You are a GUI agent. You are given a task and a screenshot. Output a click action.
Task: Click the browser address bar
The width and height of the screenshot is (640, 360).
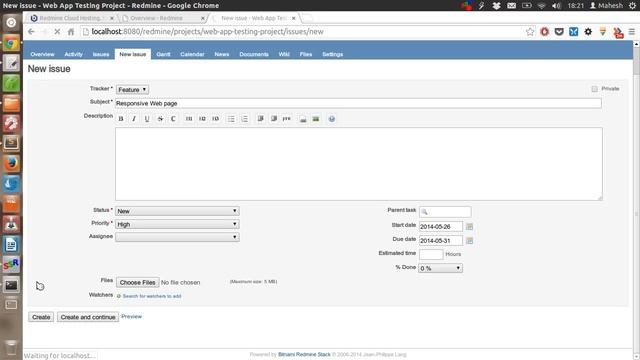[302, 32]
